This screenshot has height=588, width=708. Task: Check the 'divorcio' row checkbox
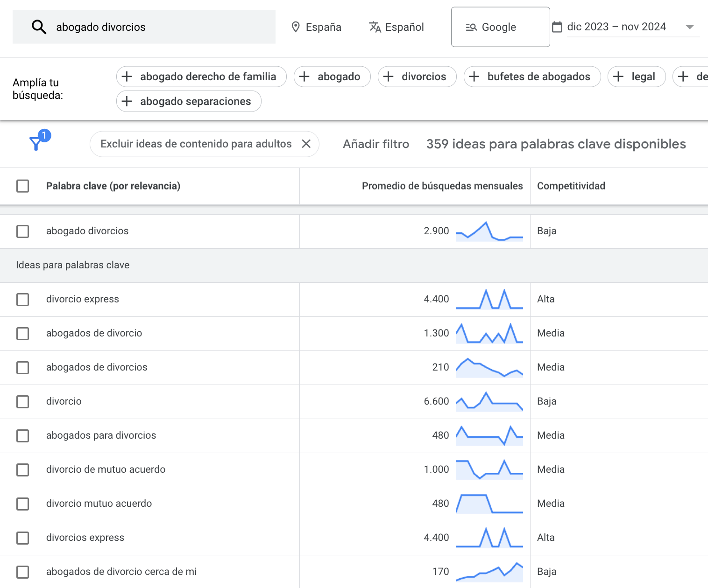tap(22, 402)
